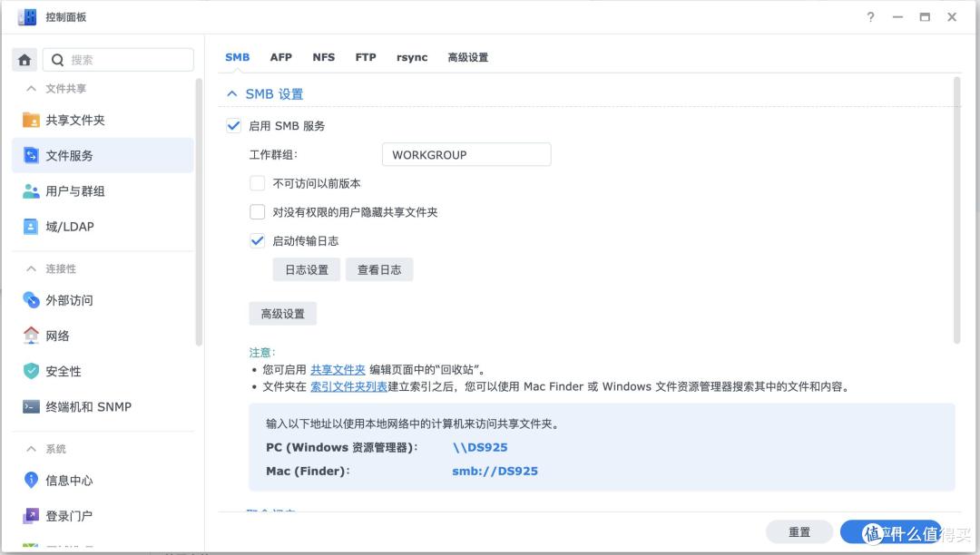This screenshot has width=980, height=555.
Task: Open Terminal & SNMP (终端机和 SNMP) icon
Action: 31,407
